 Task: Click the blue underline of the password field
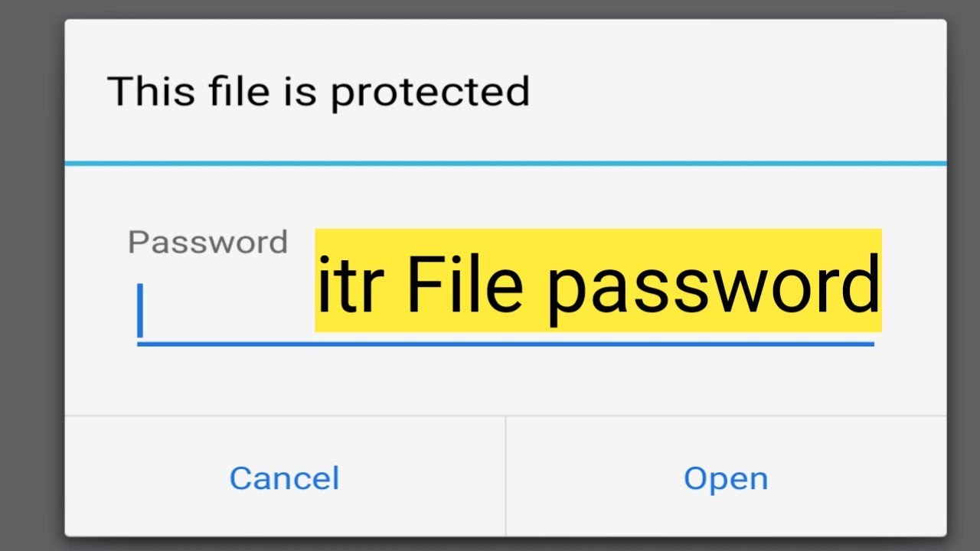click(505, 344)
